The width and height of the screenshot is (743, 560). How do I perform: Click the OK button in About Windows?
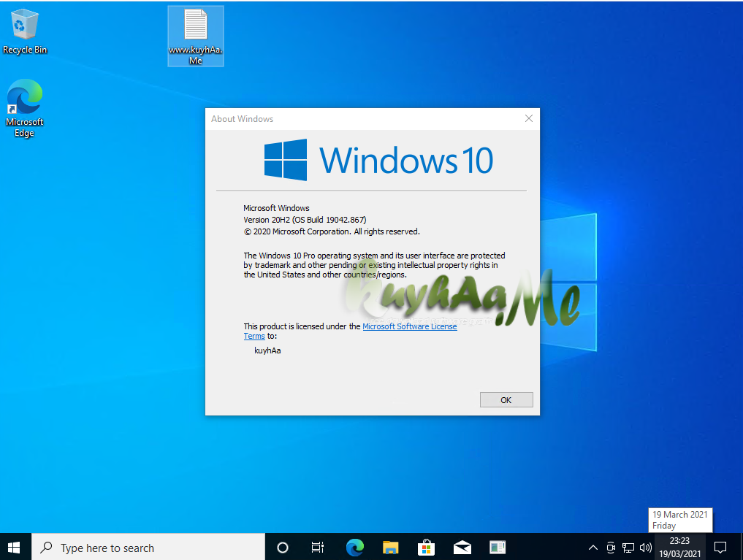click(506, 400)
